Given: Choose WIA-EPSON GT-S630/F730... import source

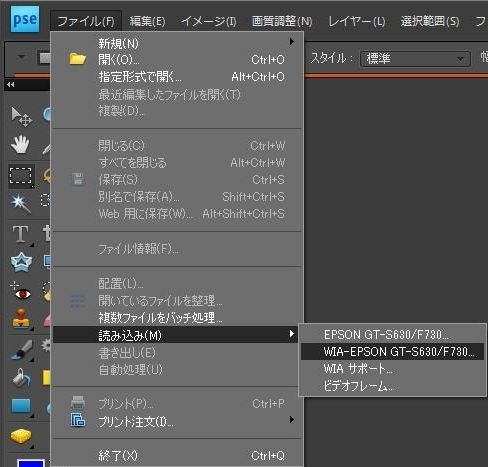Looking at the screenshot, I should point(392,351).
